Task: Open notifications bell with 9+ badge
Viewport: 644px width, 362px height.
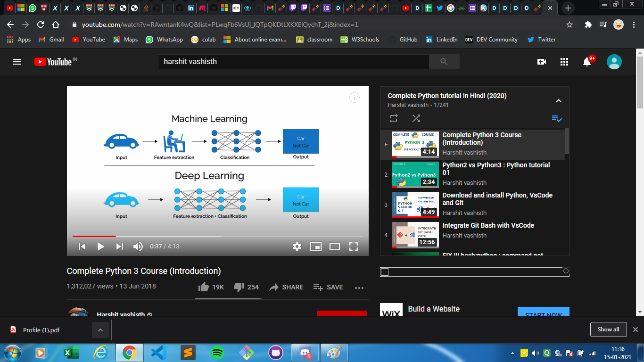Action: click(587, 61)
